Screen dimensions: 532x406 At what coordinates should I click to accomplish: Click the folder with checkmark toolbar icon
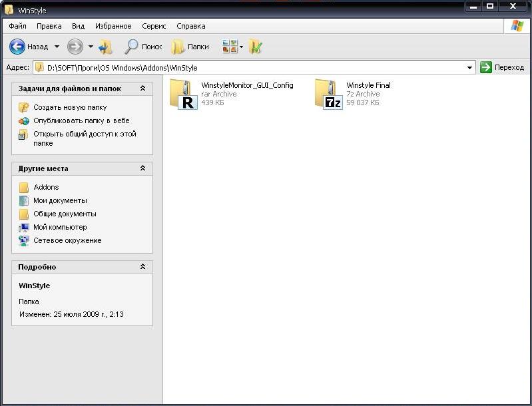256,47
